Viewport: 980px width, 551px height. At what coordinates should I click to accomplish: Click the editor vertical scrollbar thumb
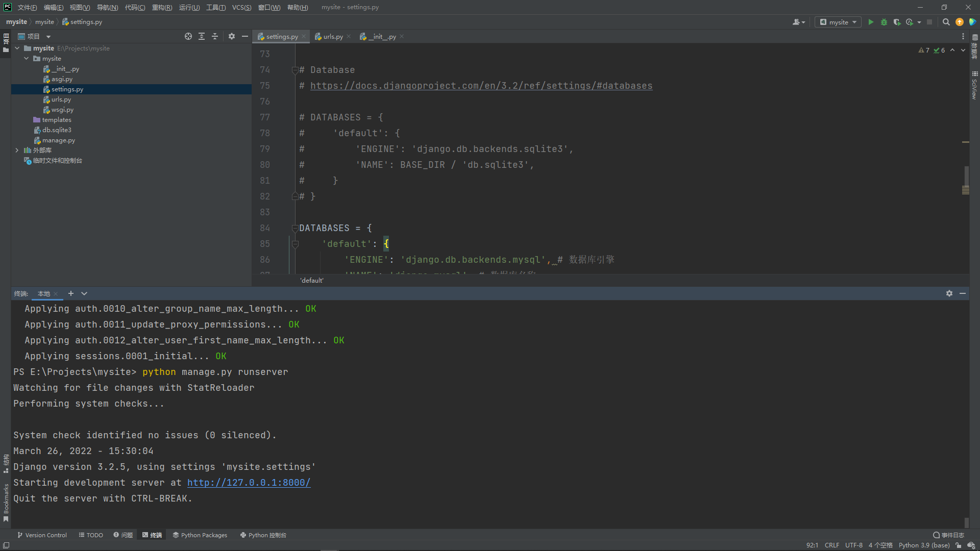966,176
